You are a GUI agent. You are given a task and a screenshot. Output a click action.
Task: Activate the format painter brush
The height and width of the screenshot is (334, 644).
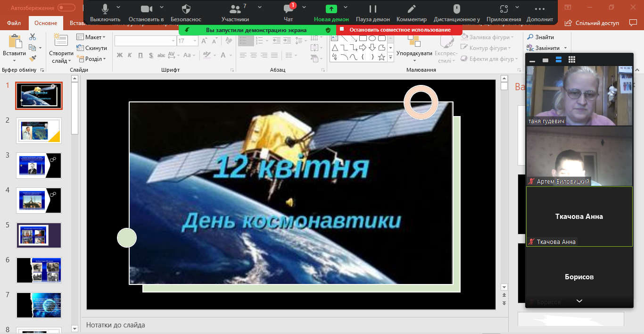(33, 58)
